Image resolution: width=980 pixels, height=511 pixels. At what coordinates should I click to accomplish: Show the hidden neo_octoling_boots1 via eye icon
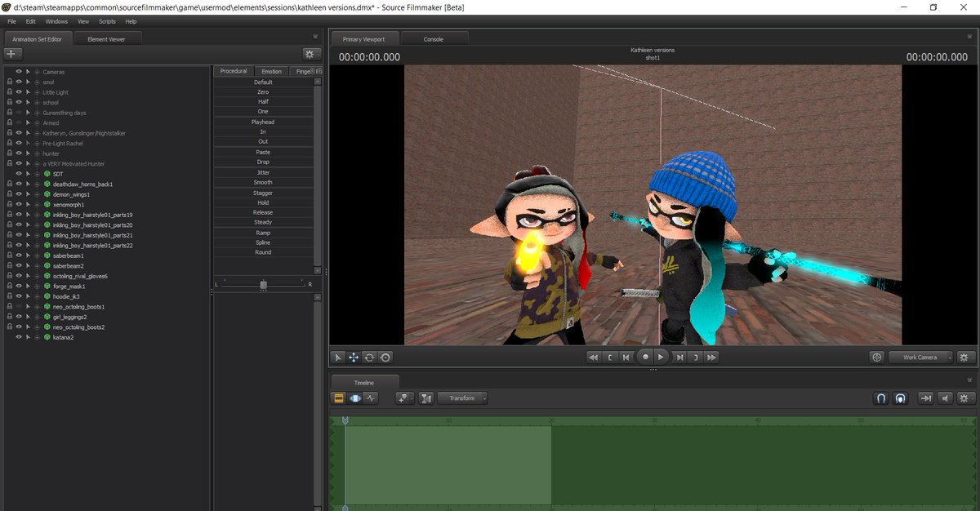[19, 306]
